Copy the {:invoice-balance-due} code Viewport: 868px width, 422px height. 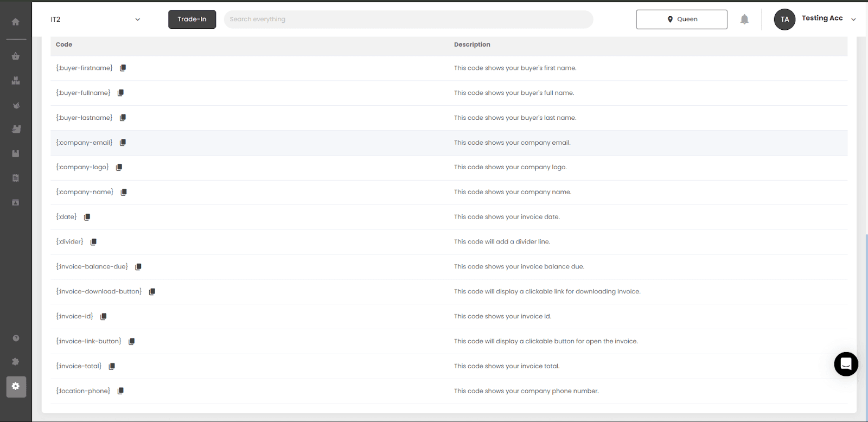138,267
